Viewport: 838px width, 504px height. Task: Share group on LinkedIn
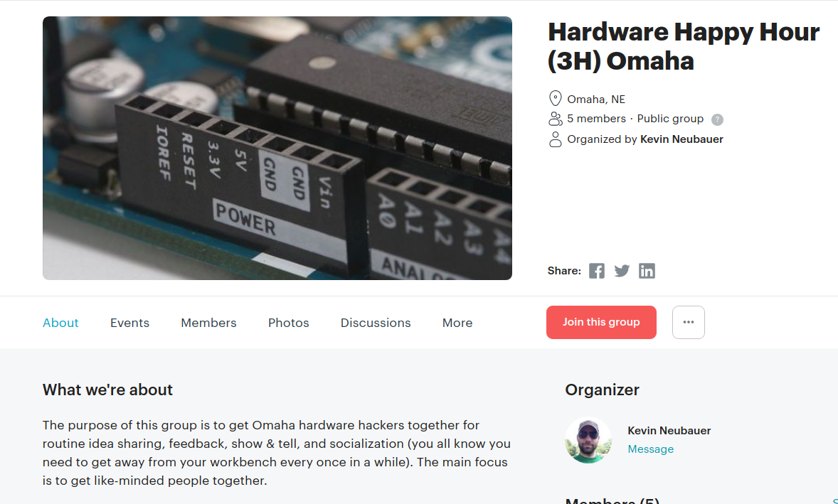(647, 271)
